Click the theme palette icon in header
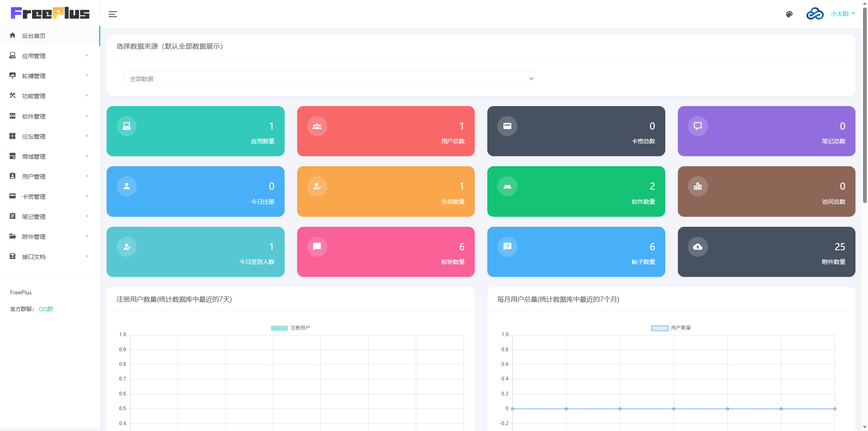This screenshot has width=868, height=431. coord(789,14)
